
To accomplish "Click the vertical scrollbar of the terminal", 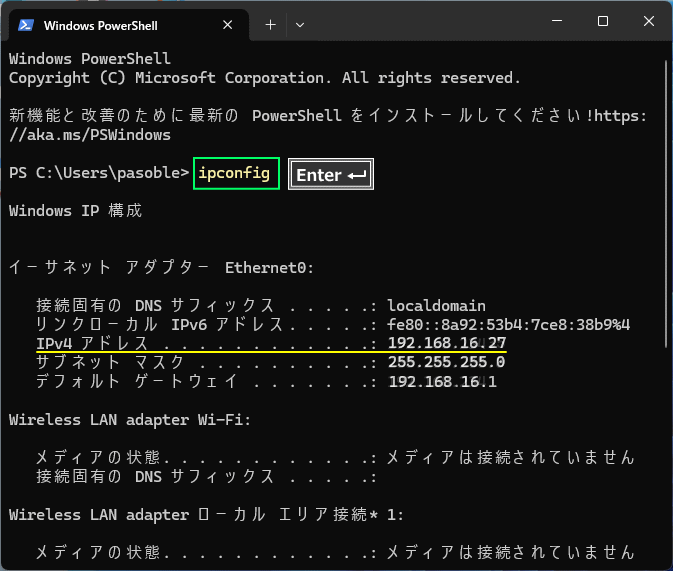I will click(666, 202).
